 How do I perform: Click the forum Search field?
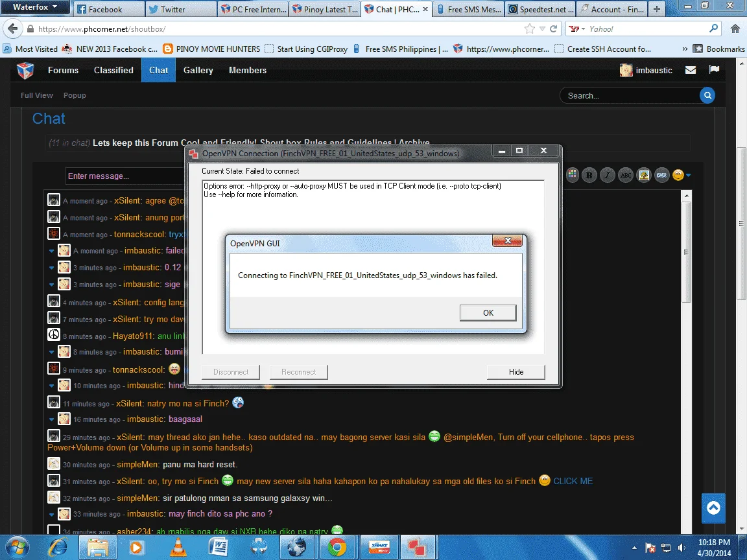point(630,95)
